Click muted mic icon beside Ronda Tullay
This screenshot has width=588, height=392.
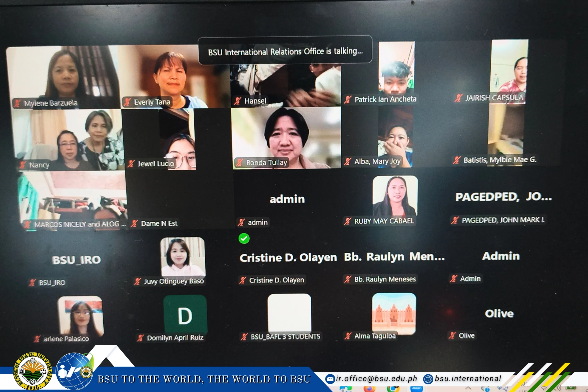coord(240,163)
